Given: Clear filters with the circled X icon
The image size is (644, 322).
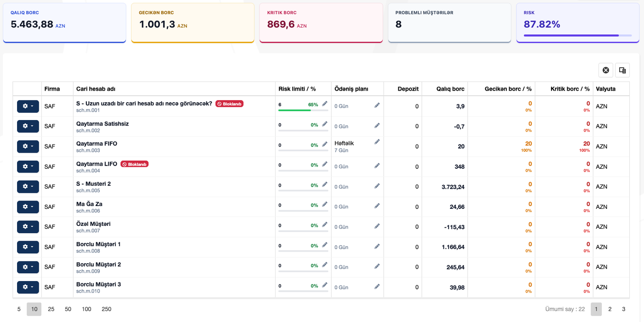Looking at the screenshot, I should tap(606, 70).
